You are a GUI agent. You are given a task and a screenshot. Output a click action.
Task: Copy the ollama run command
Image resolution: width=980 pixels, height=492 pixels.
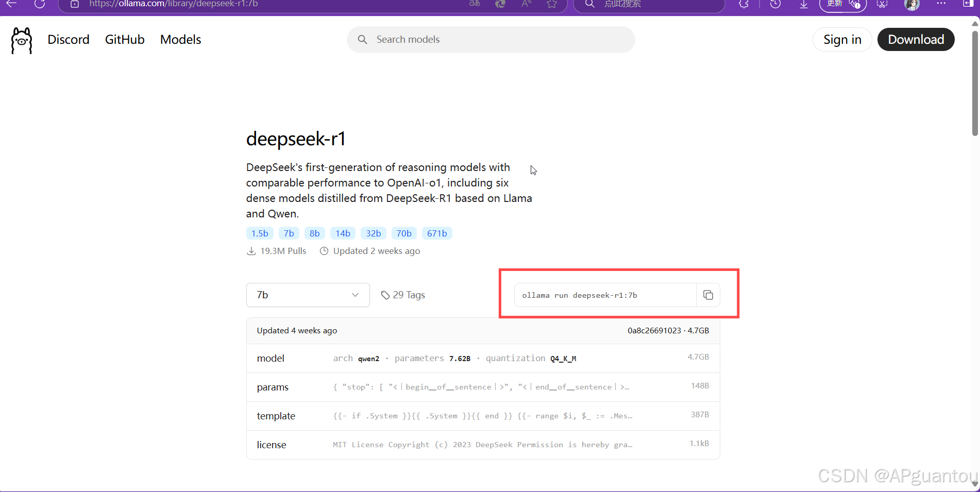[708, 295]
